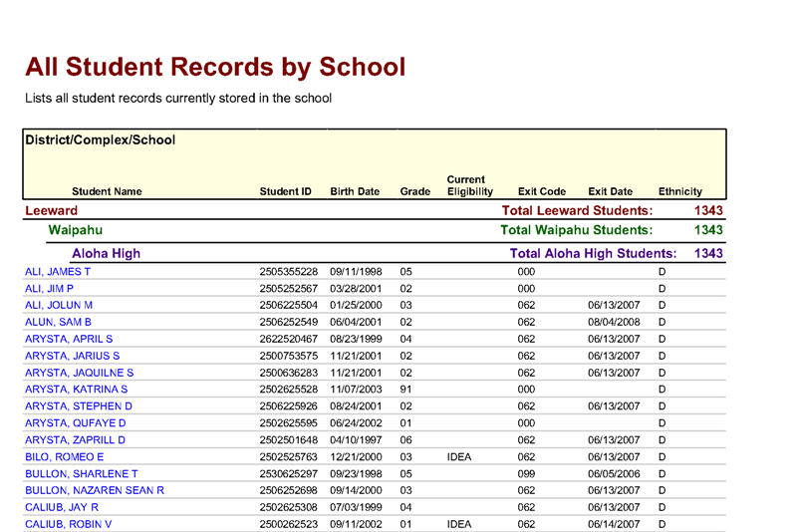Select exit date 06/05/2006

614,473
